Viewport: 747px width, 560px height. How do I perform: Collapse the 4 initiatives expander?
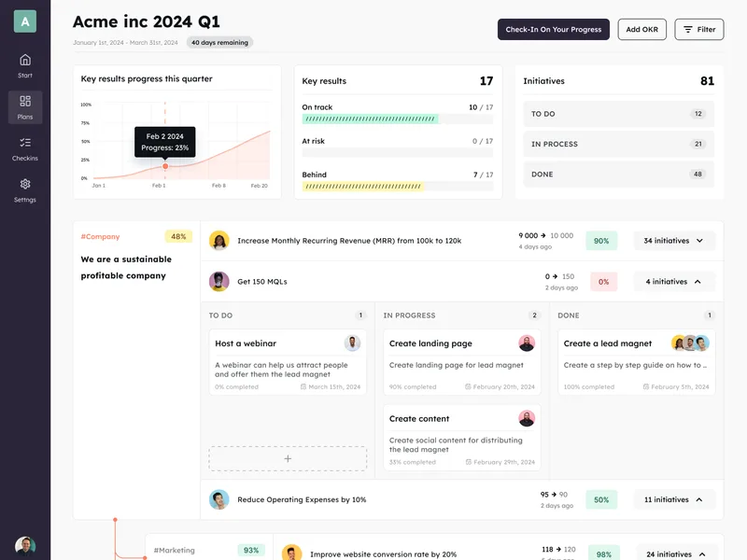click(673, 282)
